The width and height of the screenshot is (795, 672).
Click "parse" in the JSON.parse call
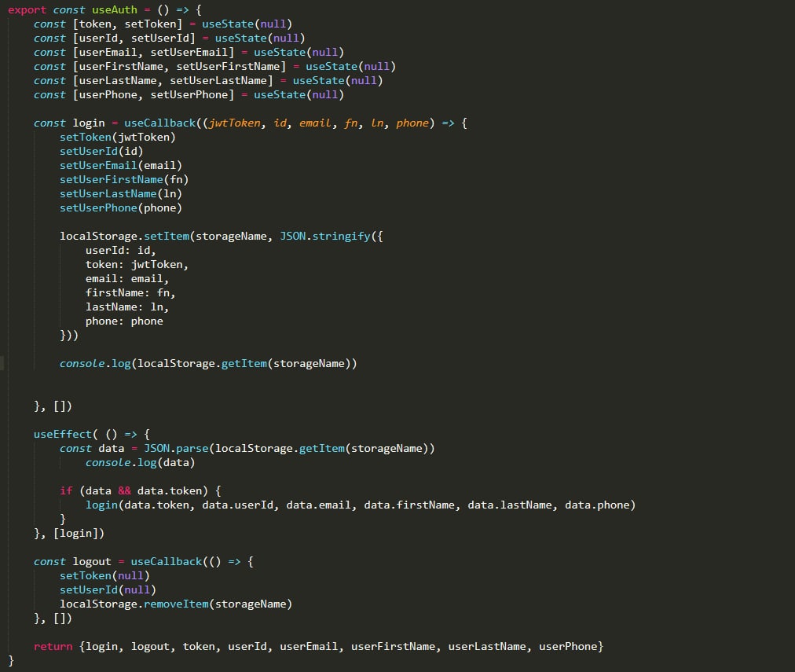click(192, 449)
